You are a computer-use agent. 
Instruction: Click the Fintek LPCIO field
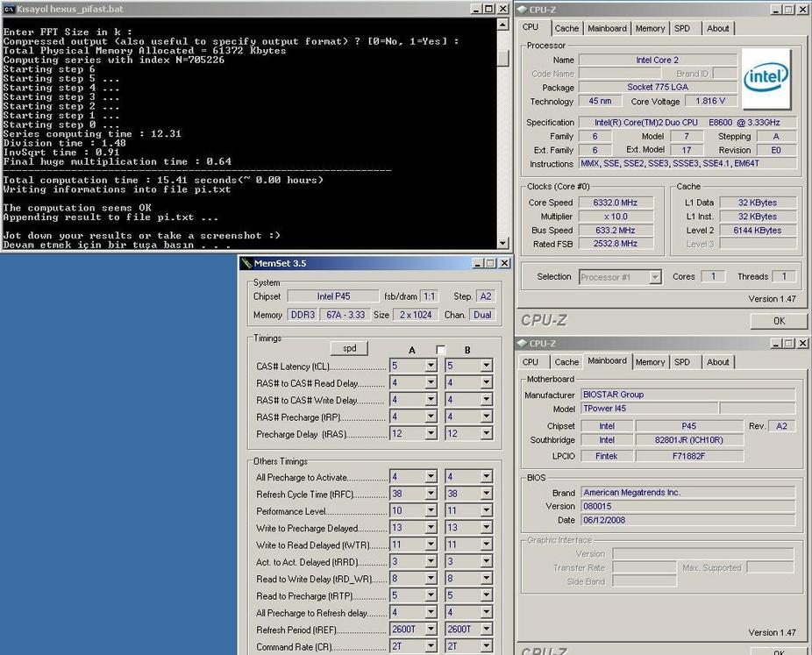(x=607, y=456)
